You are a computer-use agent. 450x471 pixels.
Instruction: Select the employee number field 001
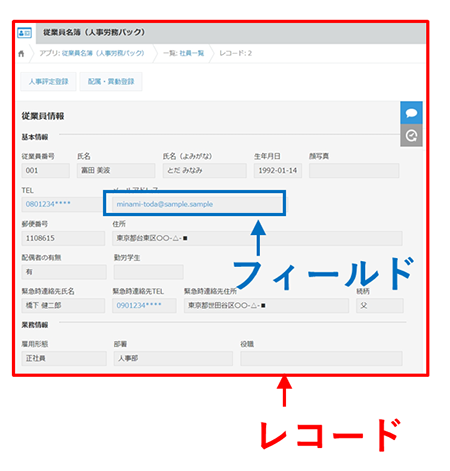point(46,171)
